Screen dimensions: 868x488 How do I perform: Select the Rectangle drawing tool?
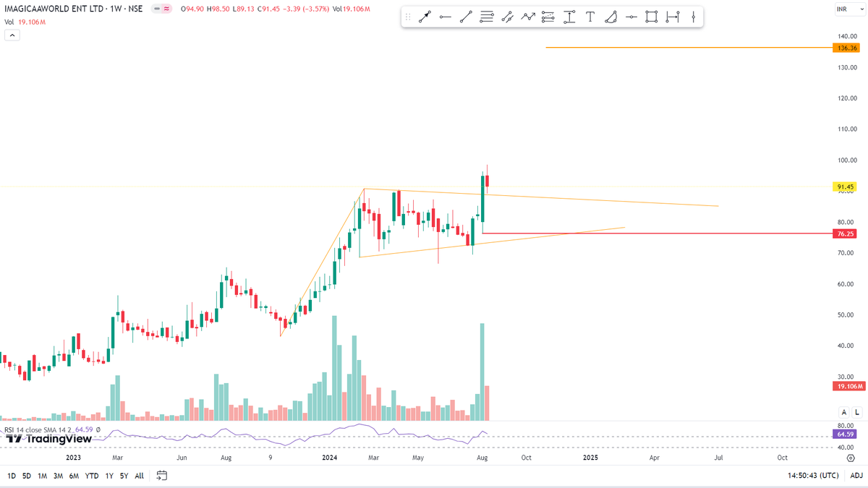click(x=652, y=17)
